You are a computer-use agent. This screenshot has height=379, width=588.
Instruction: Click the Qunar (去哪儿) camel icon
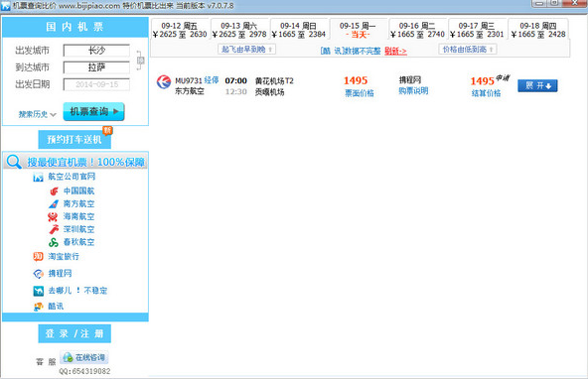(x=39, y=291)
